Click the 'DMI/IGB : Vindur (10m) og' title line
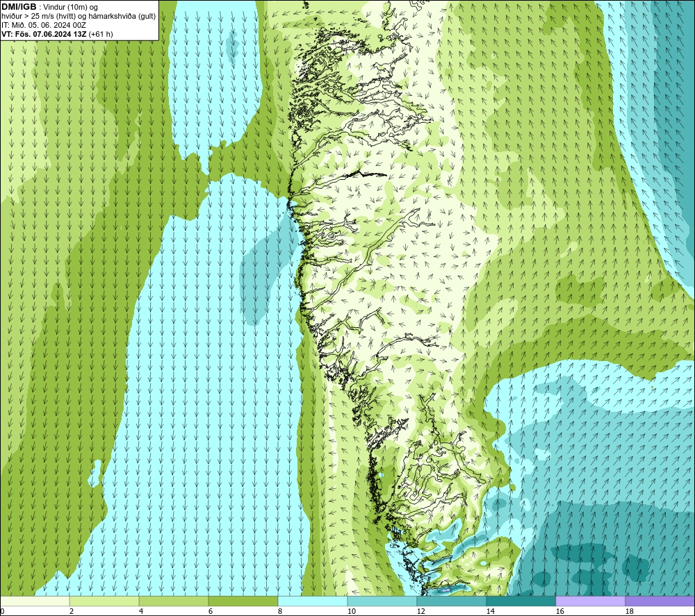 tap(49, 7)
